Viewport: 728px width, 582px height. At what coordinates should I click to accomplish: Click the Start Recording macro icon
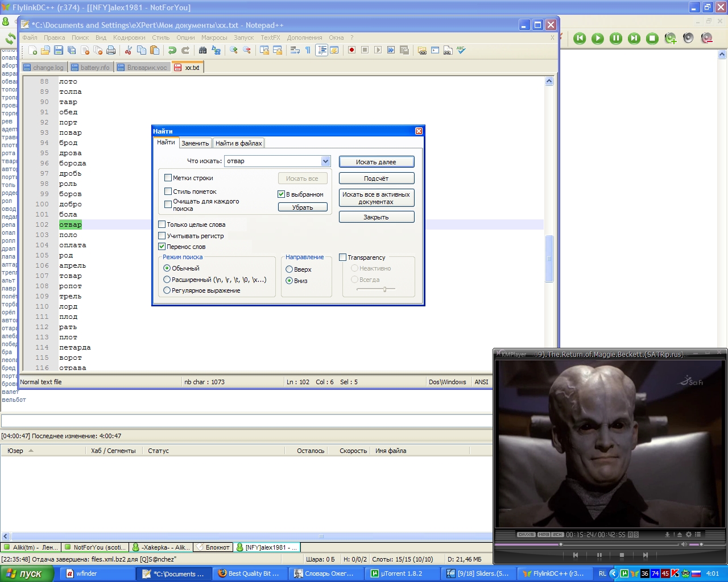point(351,50)
